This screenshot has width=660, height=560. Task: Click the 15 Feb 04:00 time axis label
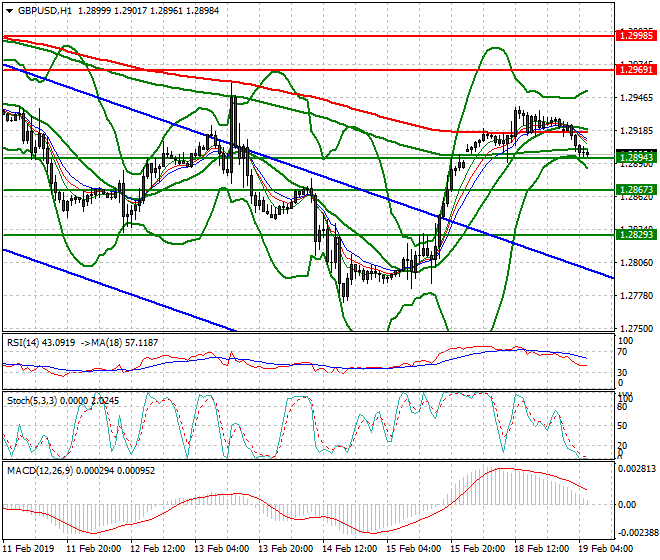click(x=413, y=549)
